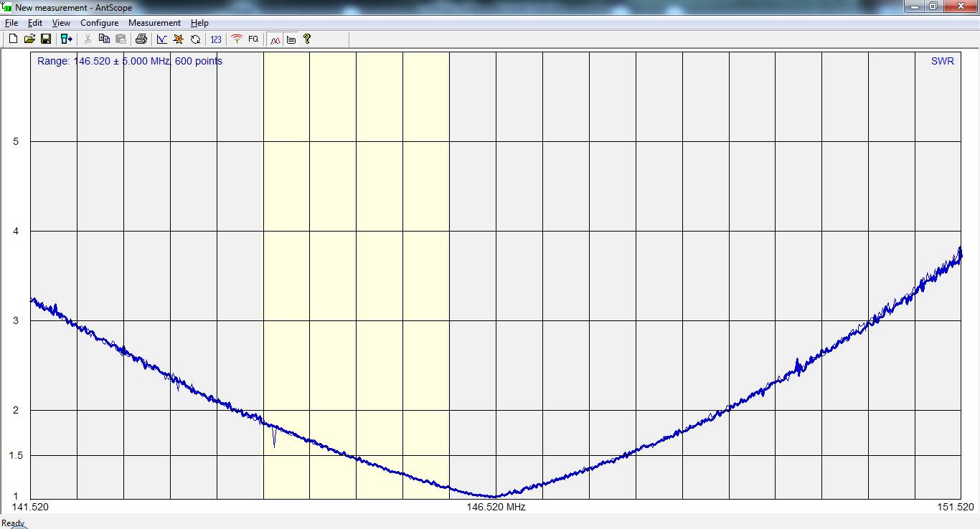Viewport: 980px width, 529px height.
Task: Run a single sweep measurement icon
Action: (x=162, y=39)
